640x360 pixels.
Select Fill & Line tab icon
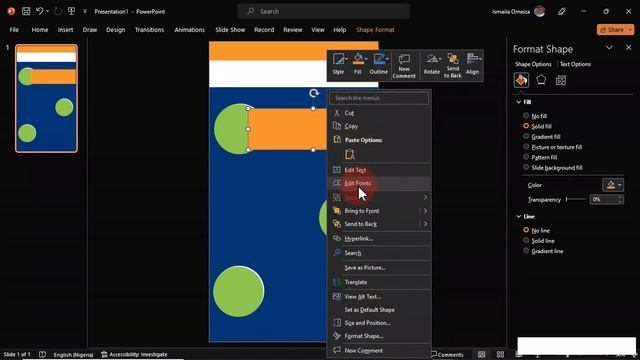click(x=521, y=80)
